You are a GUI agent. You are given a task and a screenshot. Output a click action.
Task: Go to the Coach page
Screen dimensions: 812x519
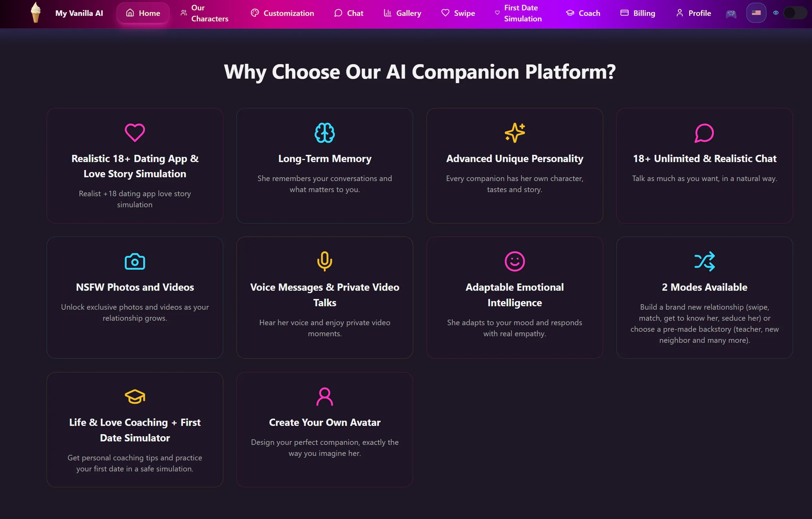tap(583, 13)
